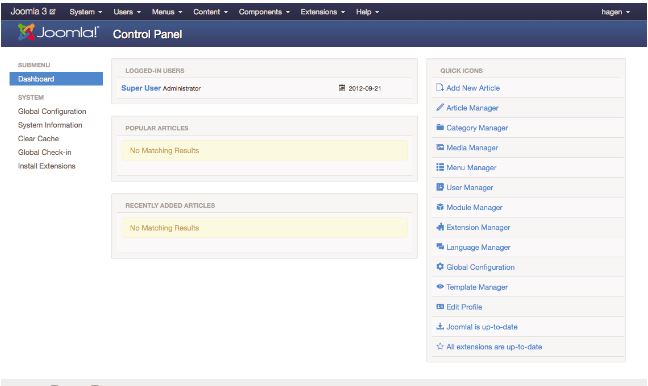Image resolution: width=648 pixels, height=386 pixels.
Task: Go to the Extension Manager link
Action: click(478, 227)
